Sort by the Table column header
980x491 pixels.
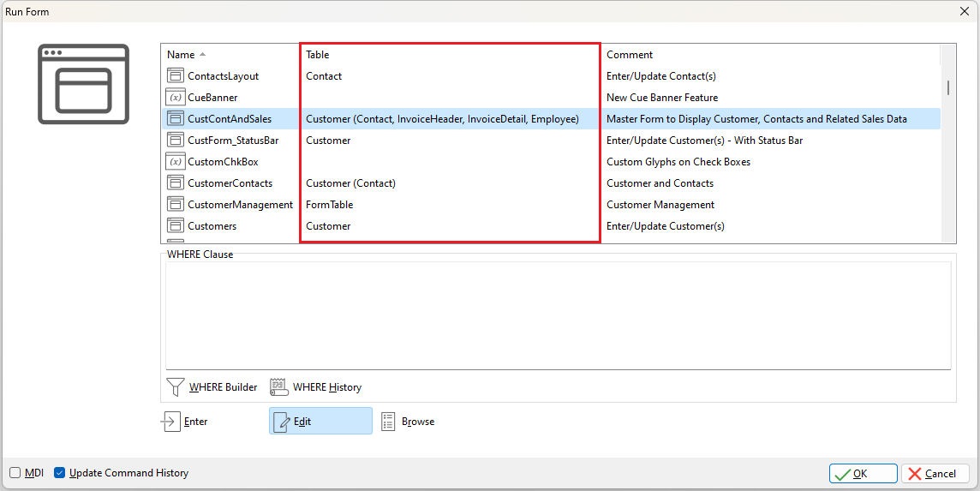(318, 55)
